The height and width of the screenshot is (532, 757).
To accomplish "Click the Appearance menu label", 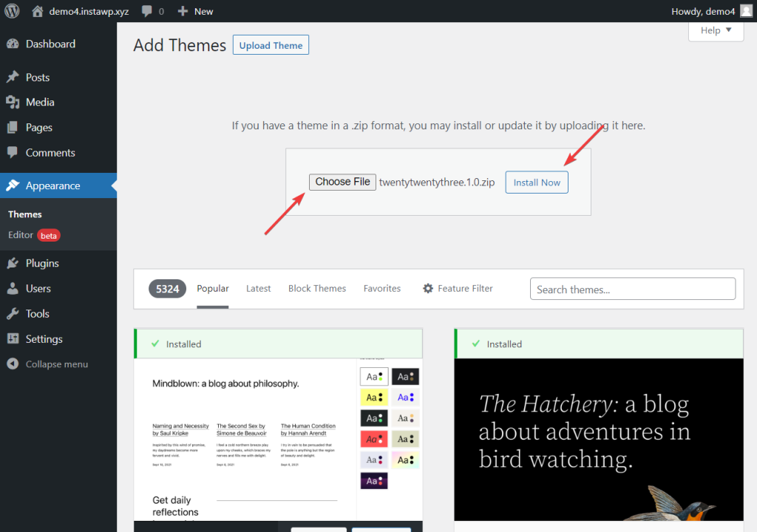I will click(53, 186).
